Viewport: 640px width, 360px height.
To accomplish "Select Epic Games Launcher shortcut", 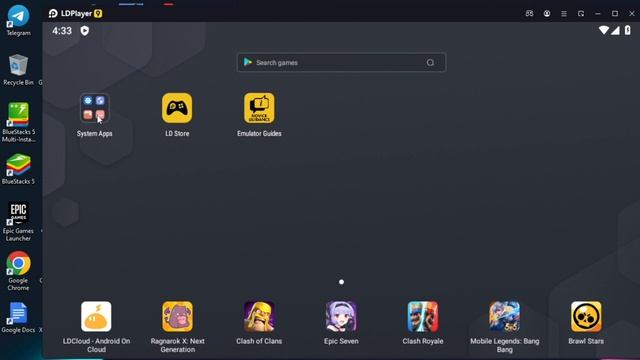I will (18, 222).
